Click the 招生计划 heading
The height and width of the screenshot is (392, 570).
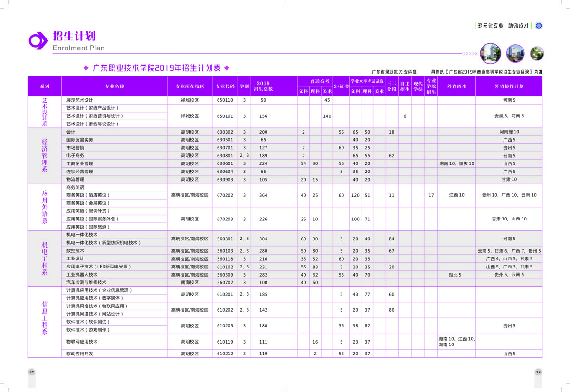pos(74,36)
